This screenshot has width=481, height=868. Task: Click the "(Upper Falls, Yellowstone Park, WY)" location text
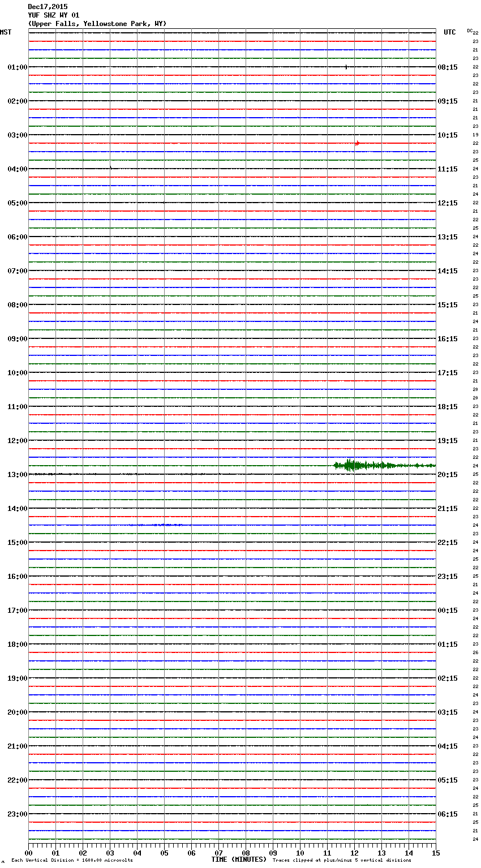tap(97, 24)
